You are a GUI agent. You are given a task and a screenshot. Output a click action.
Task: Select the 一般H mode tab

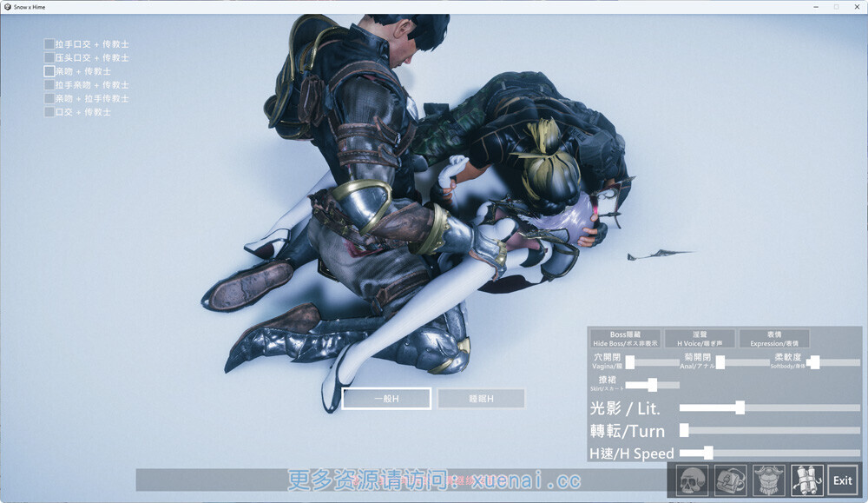coord(386,399)
